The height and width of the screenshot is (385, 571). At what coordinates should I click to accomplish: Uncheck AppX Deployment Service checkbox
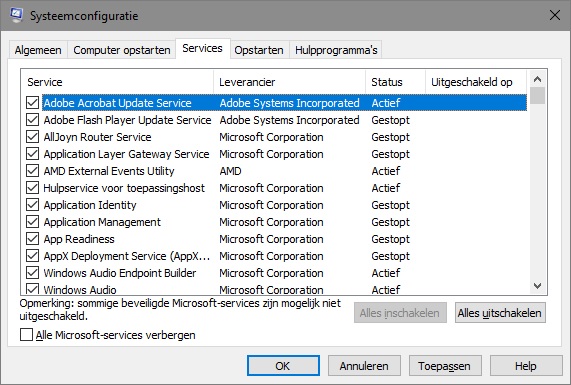pos(32,256)
